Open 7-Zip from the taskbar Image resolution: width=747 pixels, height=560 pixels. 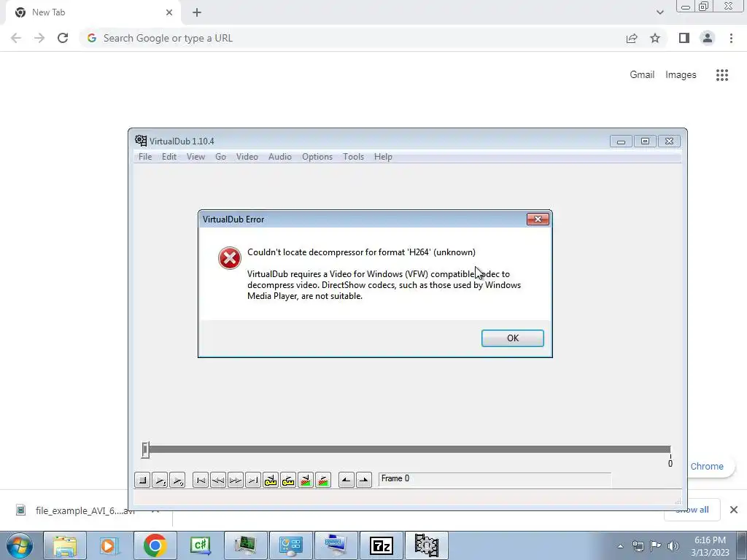381,545
